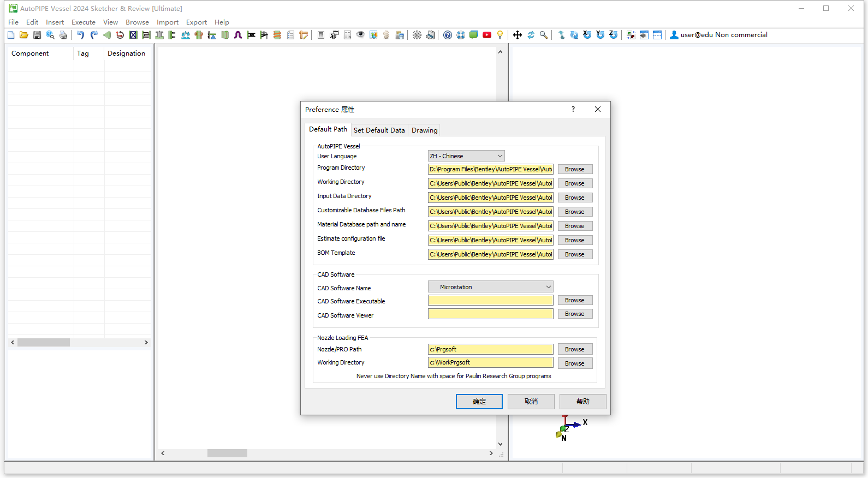
Task: Click the Nozzle Working Directory field c:\WorkPrgsoft
Action: 491,362
